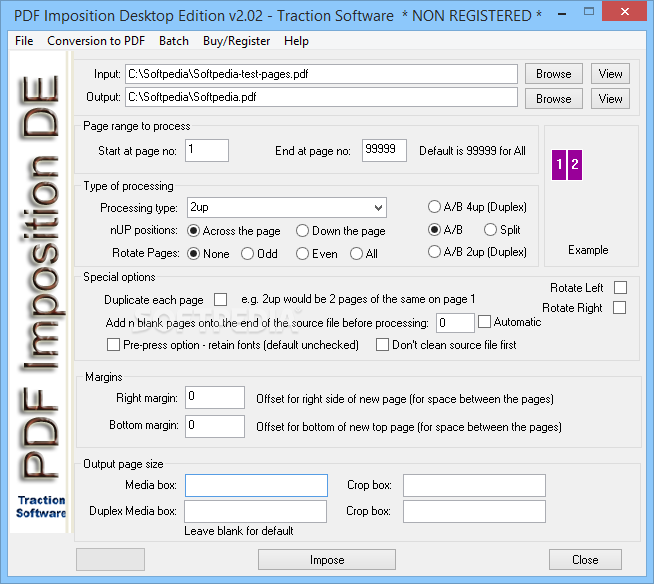
Task: Click the Output file path field
Action: coord(321,97)
